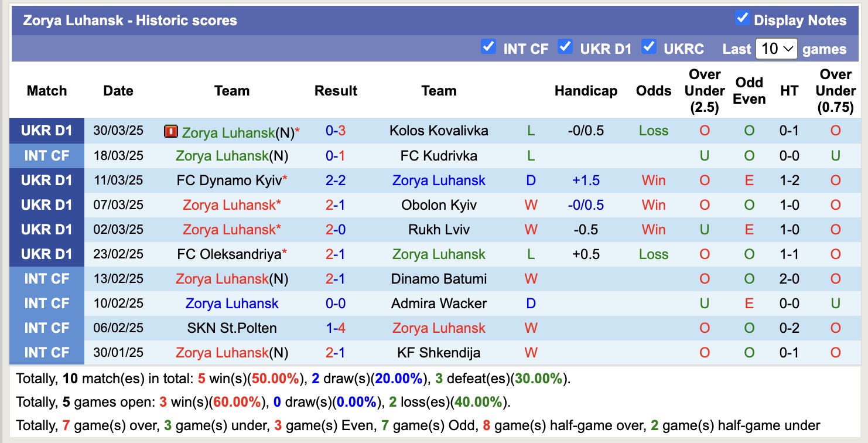Click the Handicap column header
Viewport: 868px width, 443px height.
pyautogui.click(x=585, y=91)
